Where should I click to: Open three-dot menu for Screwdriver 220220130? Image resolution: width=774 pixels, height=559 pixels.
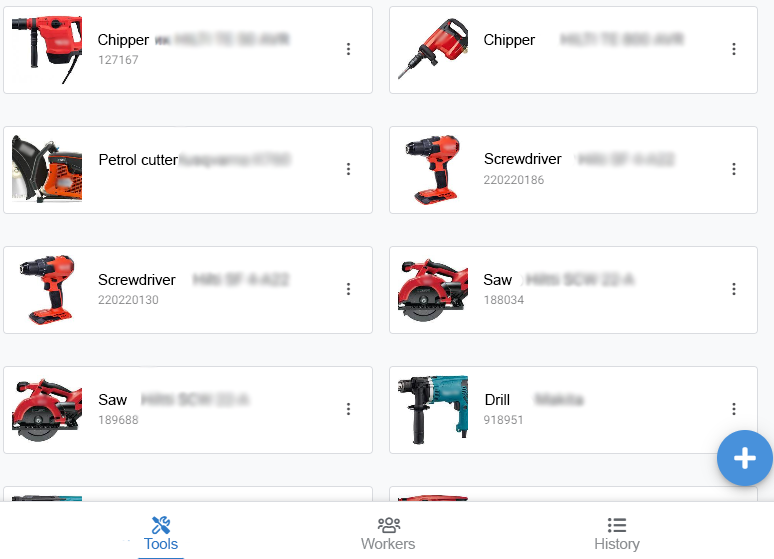point(348,289)
